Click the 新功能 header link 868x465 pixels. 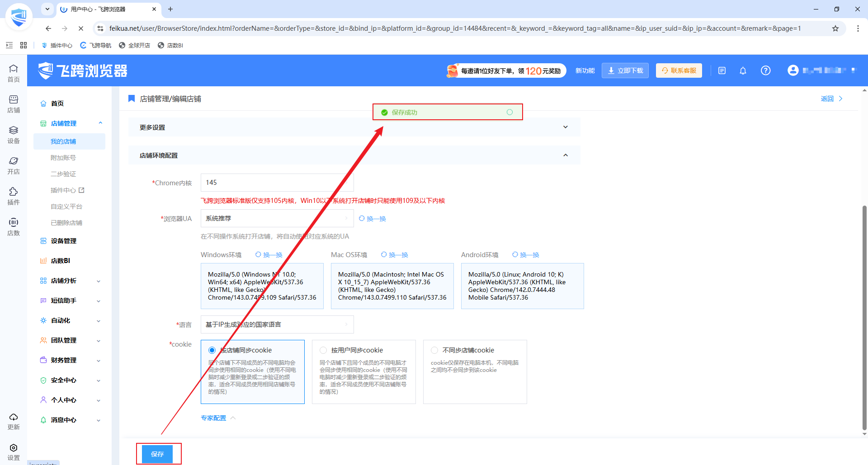[585, 70]
